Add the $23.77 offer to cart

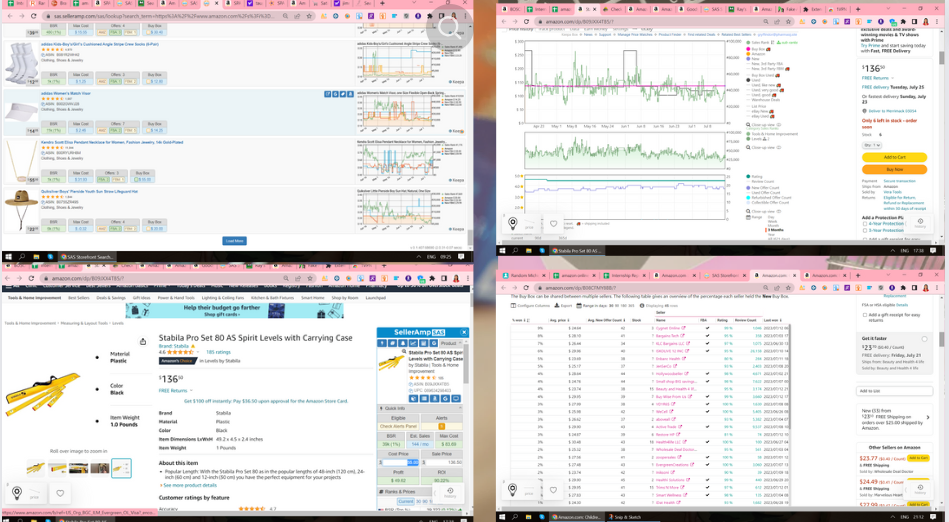(x=918, y=458)
